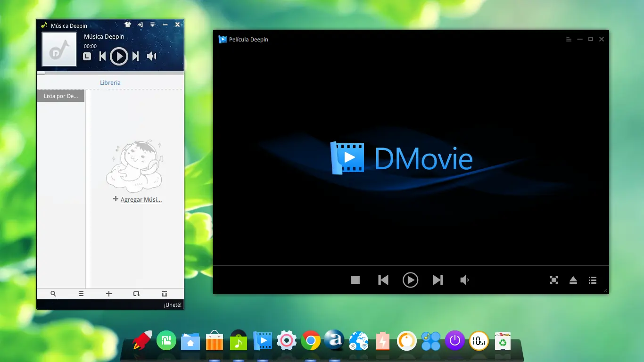644x362 pixels.
Task: Show desktop using green dock icon
Action: (166, 340)
